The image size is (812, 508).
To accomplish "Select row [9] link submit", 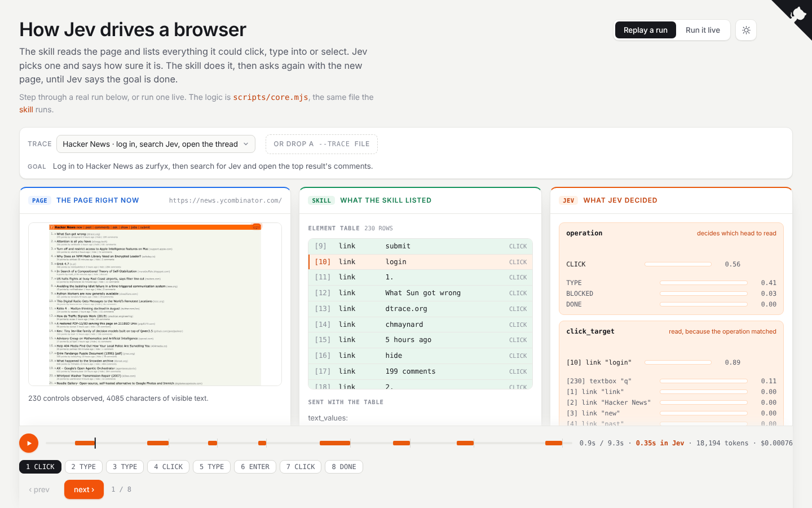I will pos(421,246).
